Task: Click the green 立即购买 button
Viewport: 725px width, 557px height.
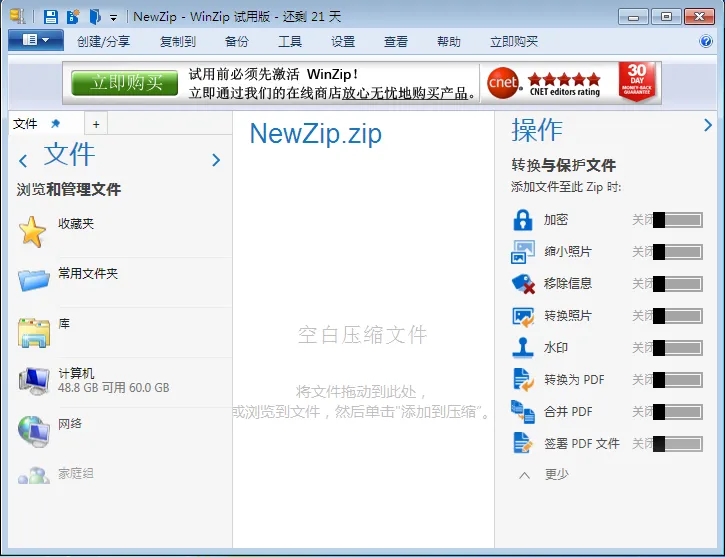Action: point(125,83)
